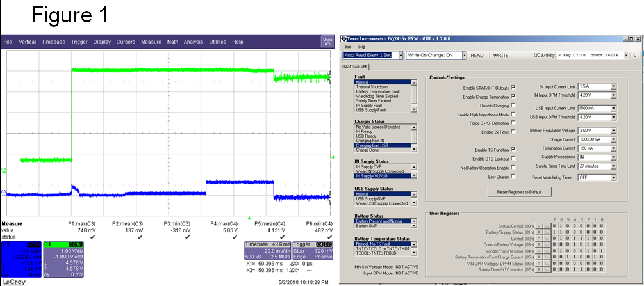Open the Utilities menu in the scope
This screenshot has width=644, height=286.
[x=218, y=42]
